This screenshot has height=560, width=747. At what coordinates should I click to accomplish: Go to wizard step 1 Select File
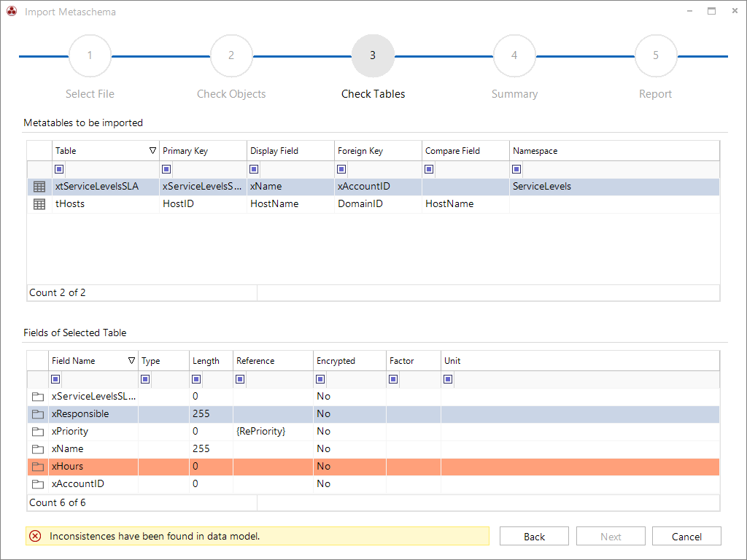click(90, 55)
